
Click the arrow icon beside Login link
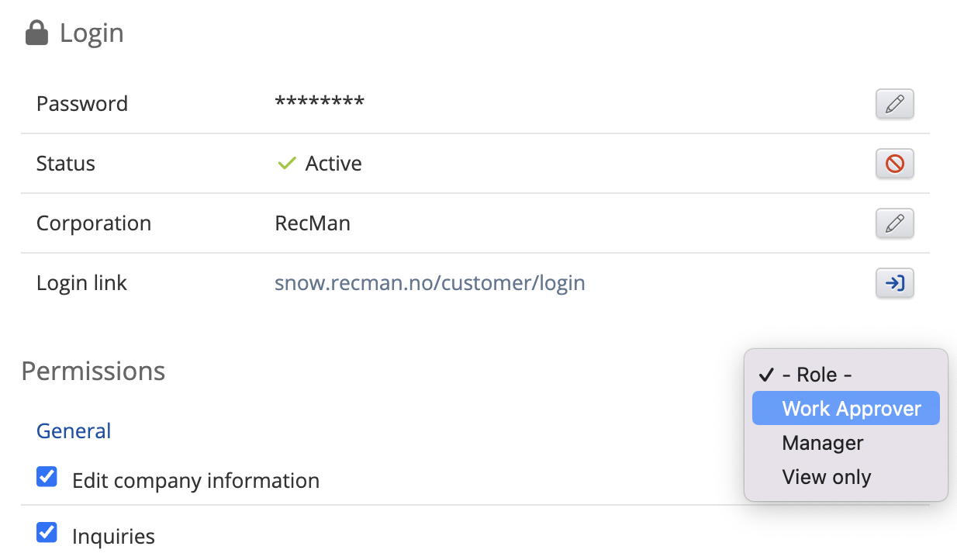click(894, 283)
